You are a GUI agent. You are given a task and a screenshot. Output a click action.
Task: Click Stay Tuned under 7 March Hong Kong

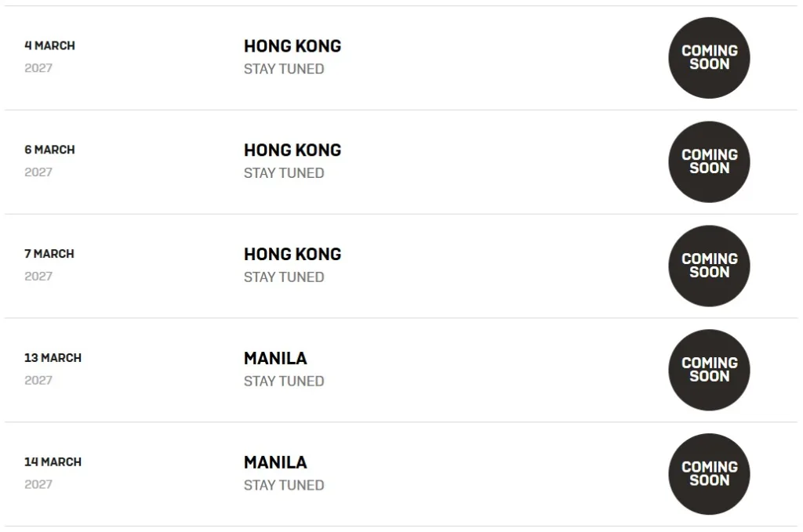pyautogui.click(x=284, y=277)
